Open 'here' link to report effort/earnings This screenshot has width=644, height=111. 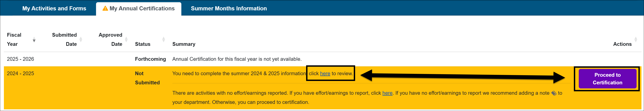(387, 93)
